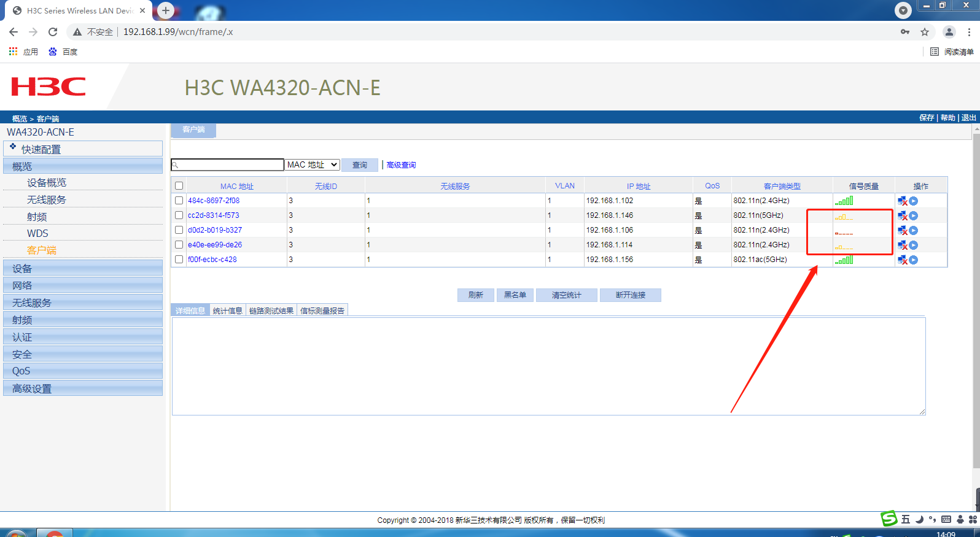Toggle the select-all checkbox in table header
Screen dimensions: 980x537
(x=179, y=186)
